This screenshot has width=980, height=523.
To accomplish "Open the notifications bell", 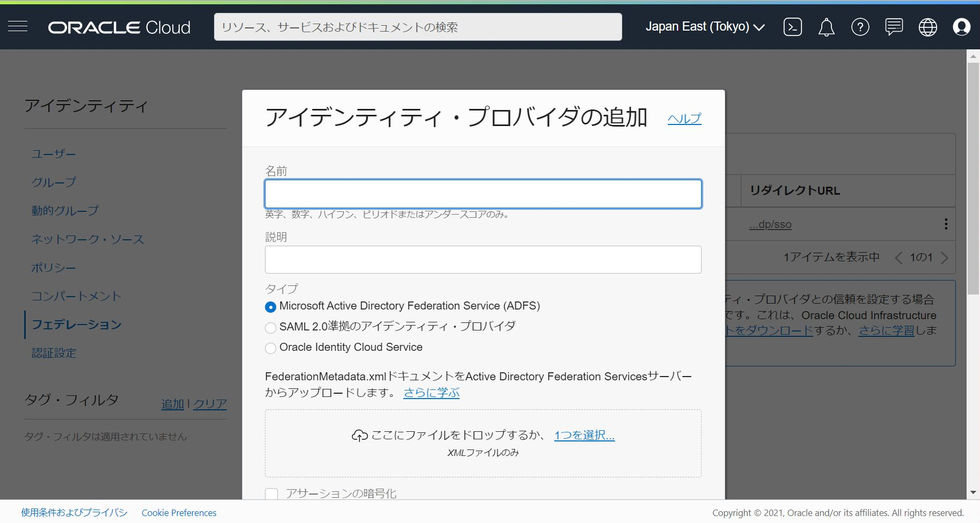I will [826, 27].
